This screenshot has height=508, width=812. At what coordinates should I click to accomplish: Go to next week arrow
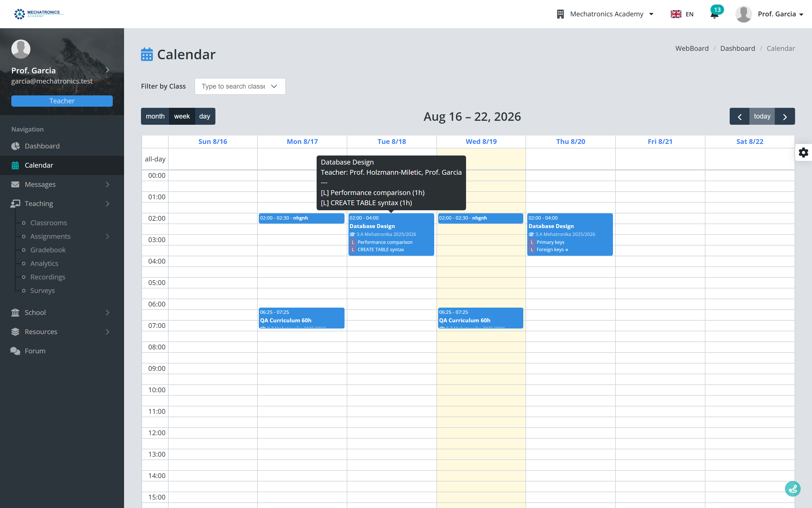tap(785, 116)
